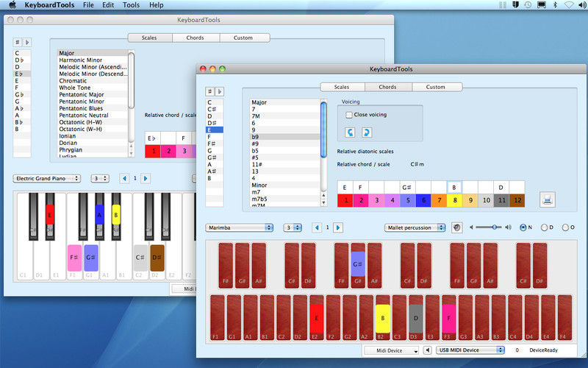Click the sharp (#) notation icon in front window
Screen dimensions: 588x368
tap(209, 91)
